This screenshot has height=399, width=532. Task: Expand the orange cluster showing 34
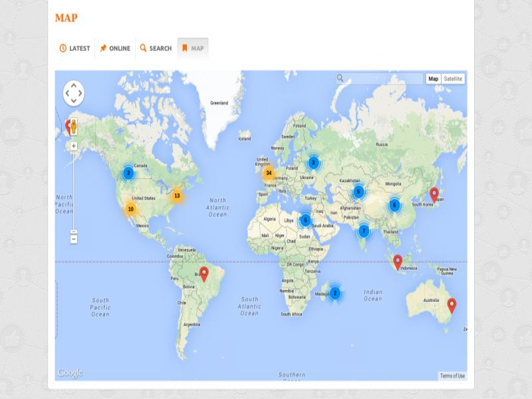click(x=269, y=174)
